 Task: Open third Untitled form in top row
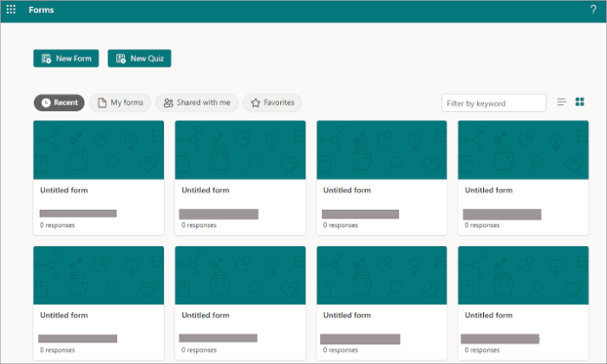pyautogui.click(x=382, y=177)
